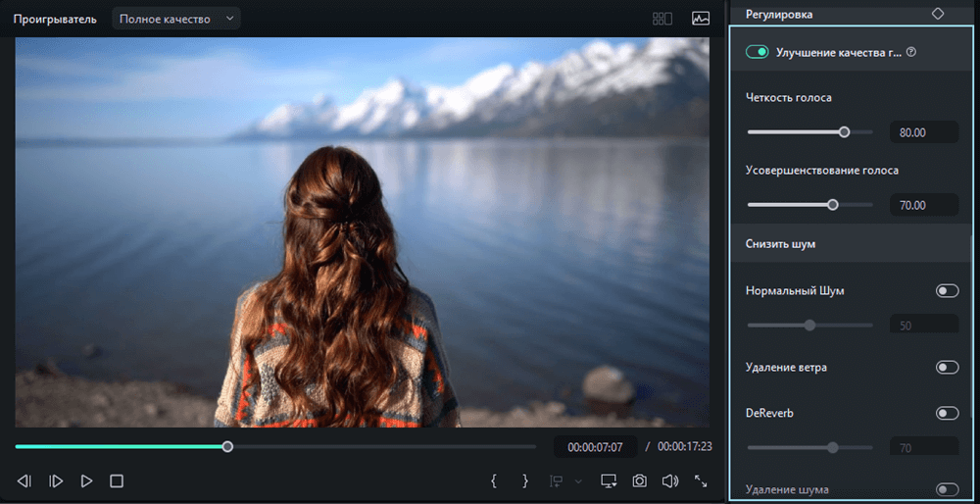The image size is (980, 504).
Task: Click the DeReverb value field 70
Action: (x=924, y=448)
